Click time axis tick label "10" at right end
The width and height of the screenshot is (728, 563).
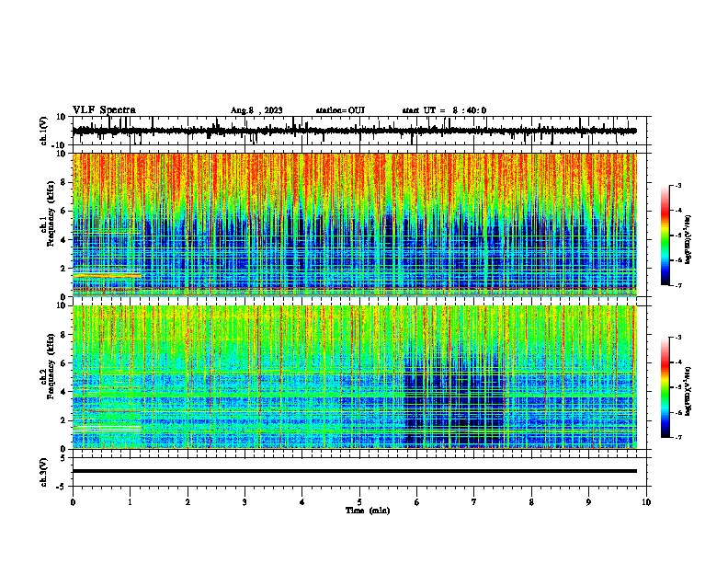click(x=646, y=502)
